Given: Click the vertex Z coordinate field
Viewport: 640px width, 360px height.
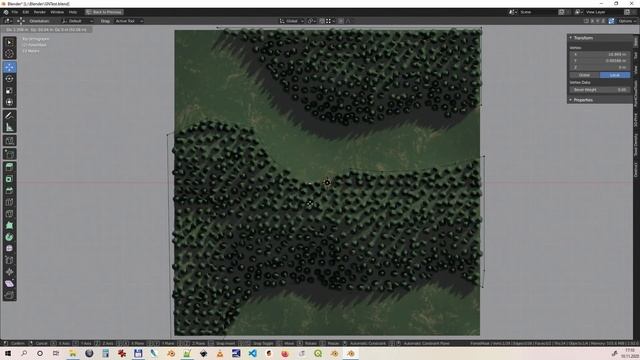Looking at the screenshot, I should point(600,67).
